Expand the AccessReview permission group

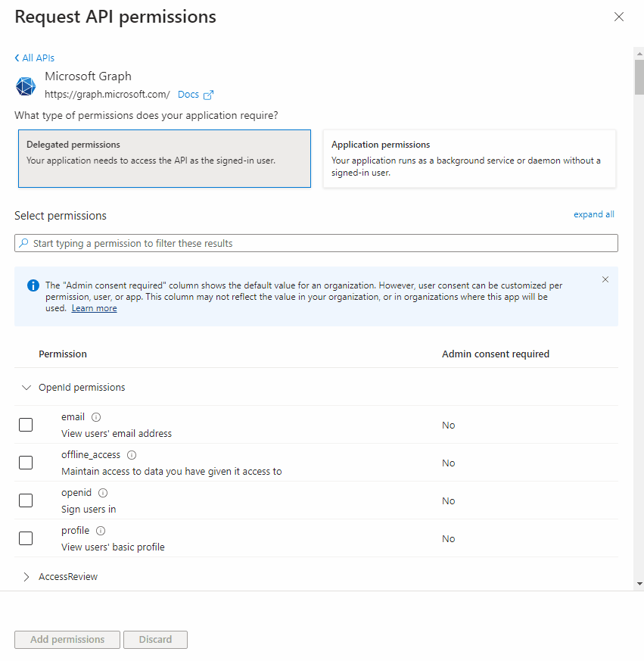(27, 577)
